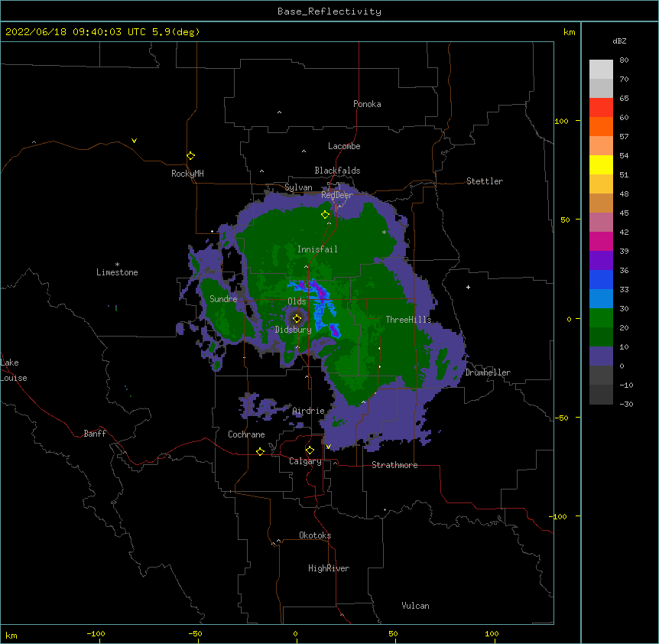This screenshot has height=644, width=659.
Task: Select the Lake Louise label
Action: (x=14, y=370)
